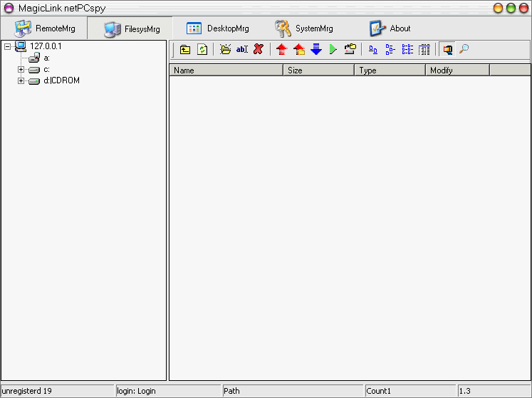This screenshot has width=532, height=398.
Task: Select the a: floppy drive
Action: click(46, 58)
